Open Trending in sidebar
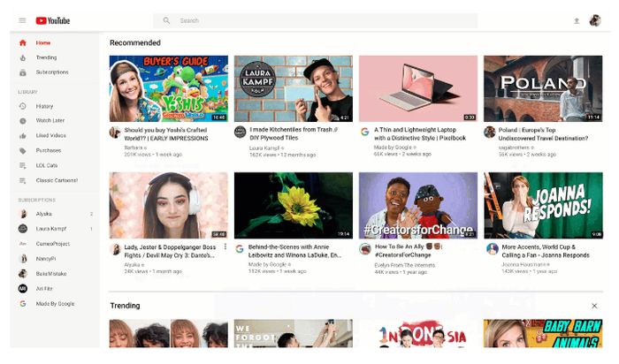 (x=55, y=57)
